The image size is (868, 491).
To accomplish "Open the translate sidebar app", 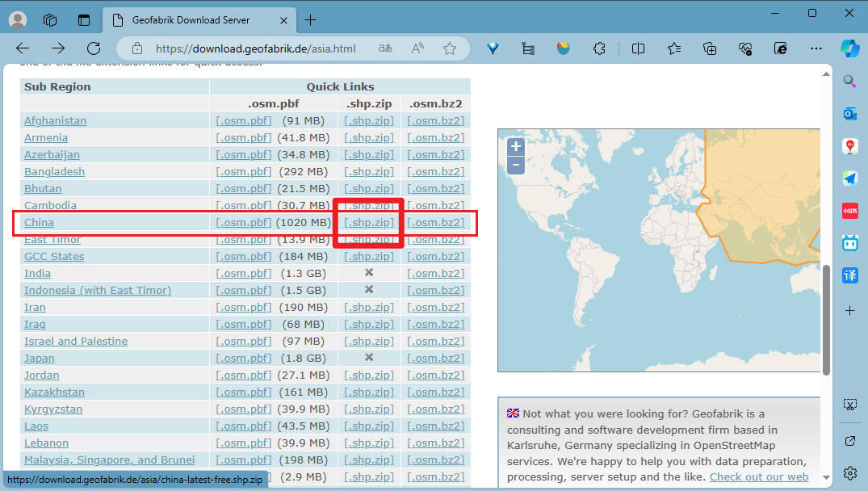I will 849,275.
